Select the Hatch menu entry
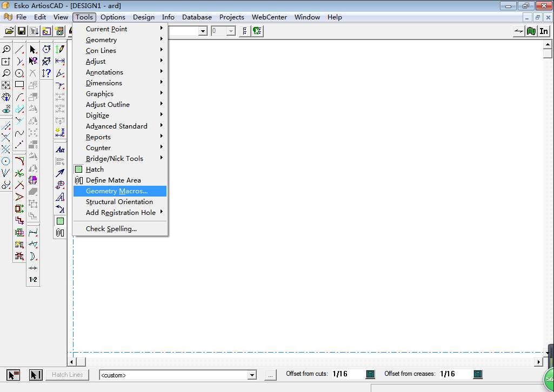The image size is (554, 392). (120, 170)
